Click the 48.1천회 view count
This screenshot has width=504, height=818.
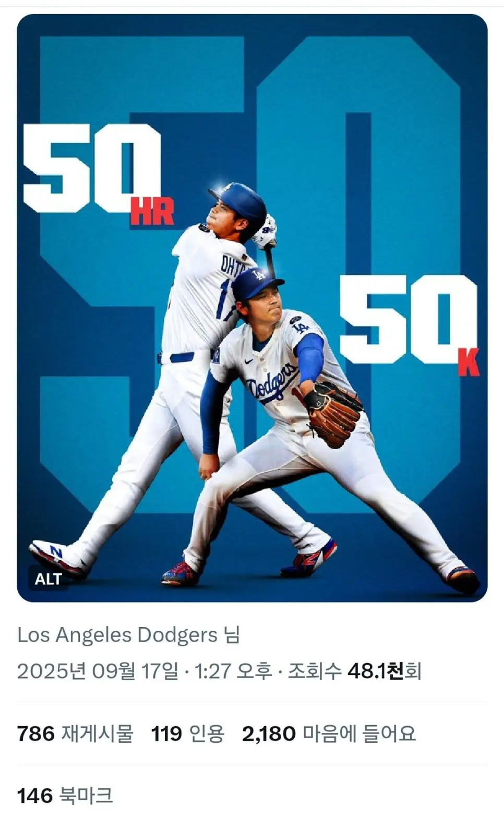pos(384,671)
